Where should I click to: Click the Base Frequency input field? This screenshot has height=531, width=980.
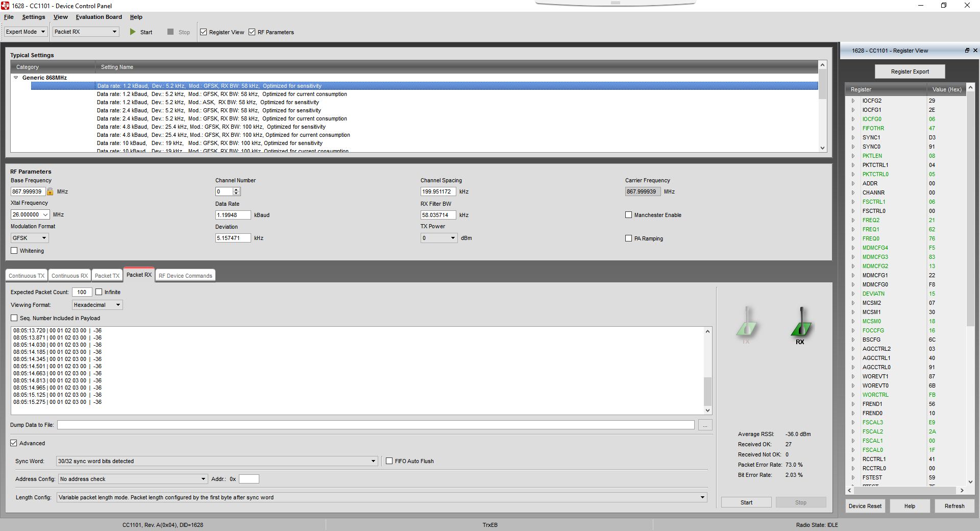(x=28, y=191)
